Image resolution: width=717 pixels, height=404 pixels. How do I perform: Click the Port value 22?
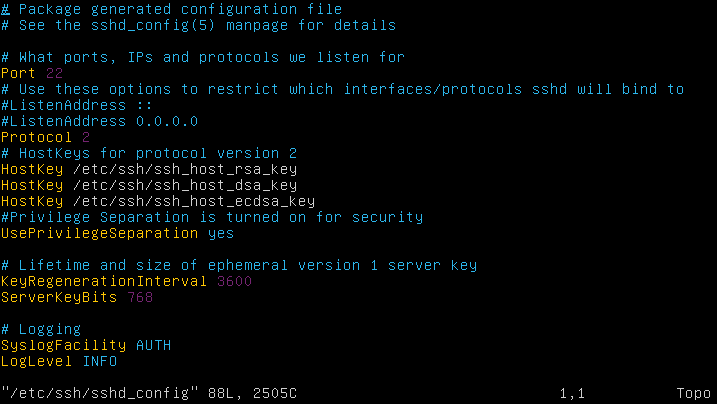pyautogui.click(x=54, y=73)
